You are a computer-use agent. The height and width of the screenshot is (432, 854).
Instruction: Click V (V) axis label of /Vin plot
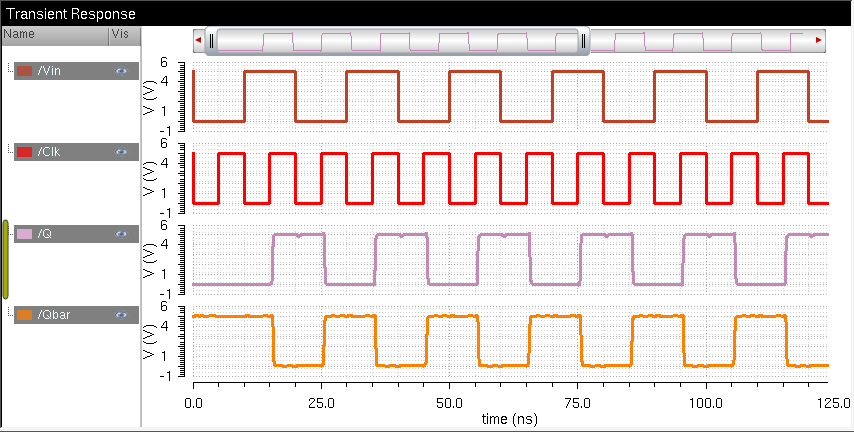tap(148, 96)
